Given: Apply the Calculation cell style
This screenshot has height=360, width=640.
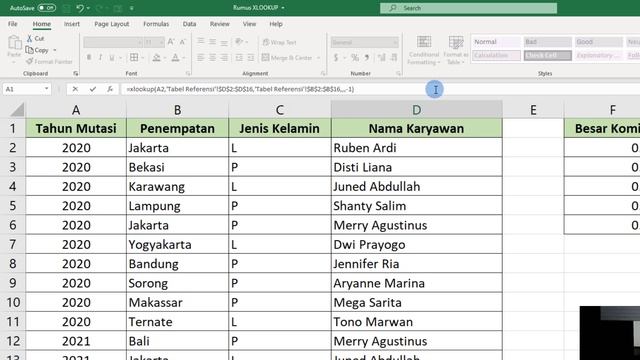Looking at the screenshot, I should [496, 55].
